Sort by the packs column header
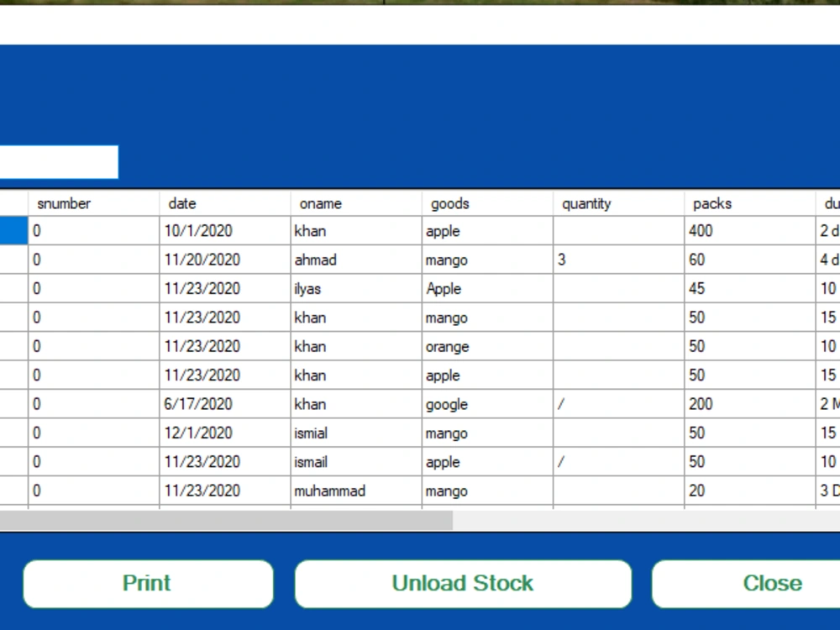The height and width of the screenshot is (630, 840). click(711, 203)
